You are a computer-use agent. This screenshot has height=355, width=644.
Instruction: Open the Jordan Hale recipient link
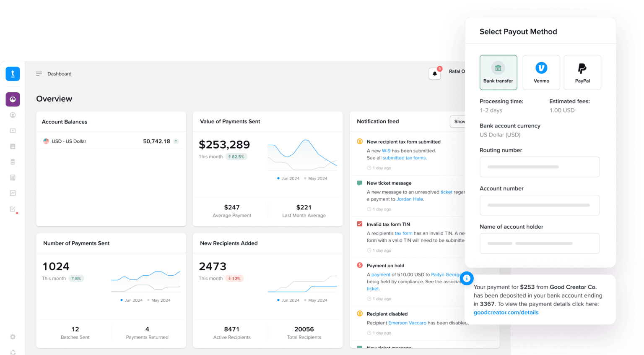point(410,199)
